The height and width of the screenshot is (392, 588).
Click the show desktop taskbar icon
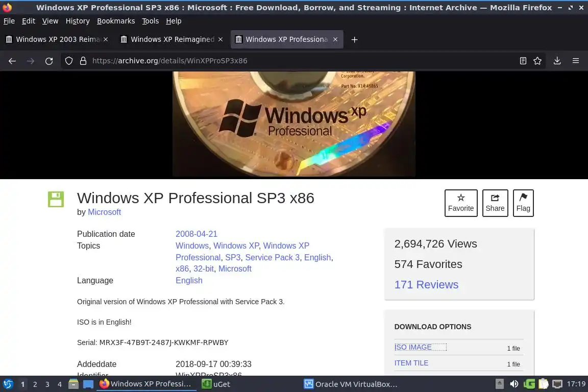88,384
